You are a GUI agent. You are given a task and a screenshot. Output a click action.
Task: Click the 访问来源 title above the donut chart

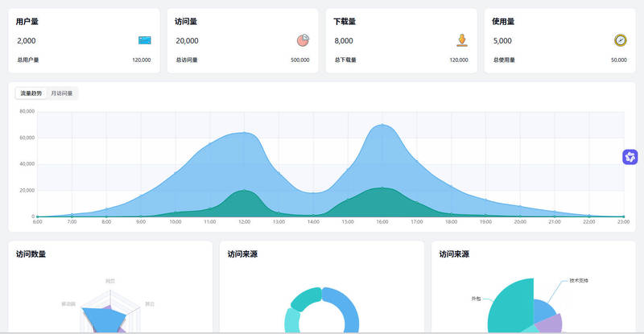243,254
